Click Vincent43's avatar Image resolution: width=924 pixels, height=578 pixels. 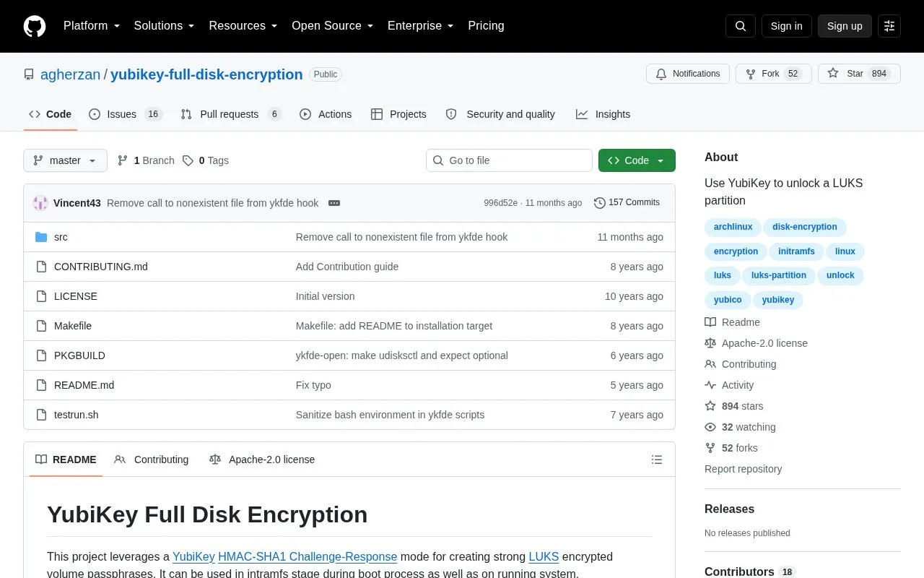[40, 203]
